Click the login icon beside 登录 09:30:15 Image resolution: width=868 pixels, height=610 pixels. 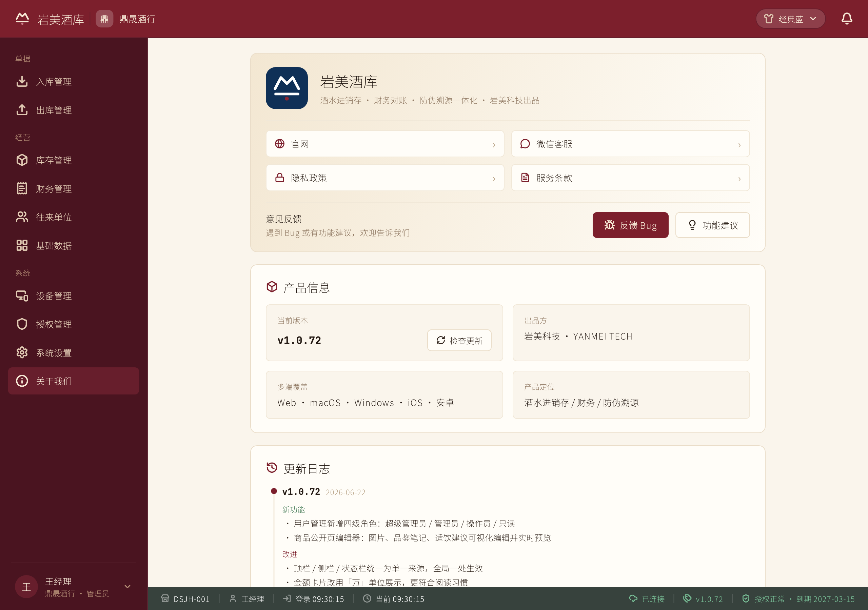click(x=287, y=598)
